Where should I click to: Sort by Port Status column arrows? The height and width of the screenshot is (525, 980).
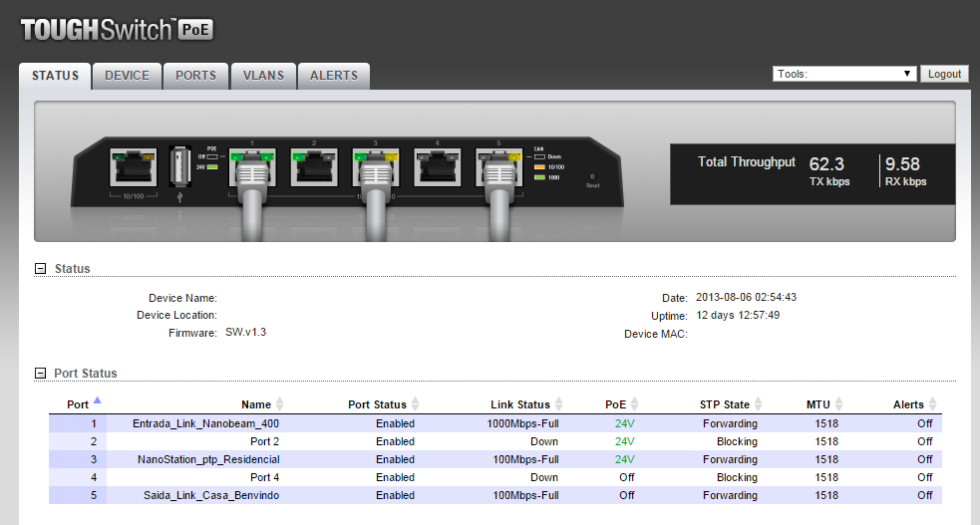point(415,404)
